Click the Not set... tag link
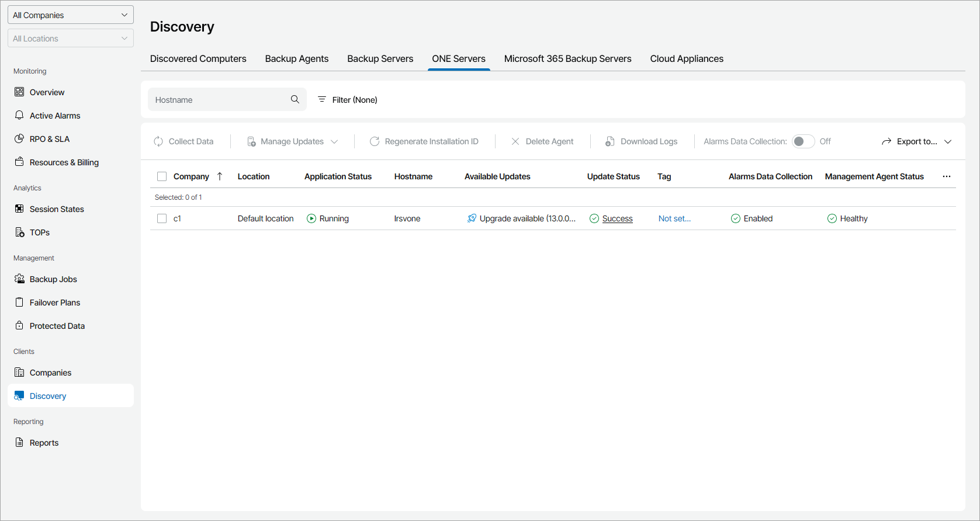The image size is (980, 521). point(674,218)
